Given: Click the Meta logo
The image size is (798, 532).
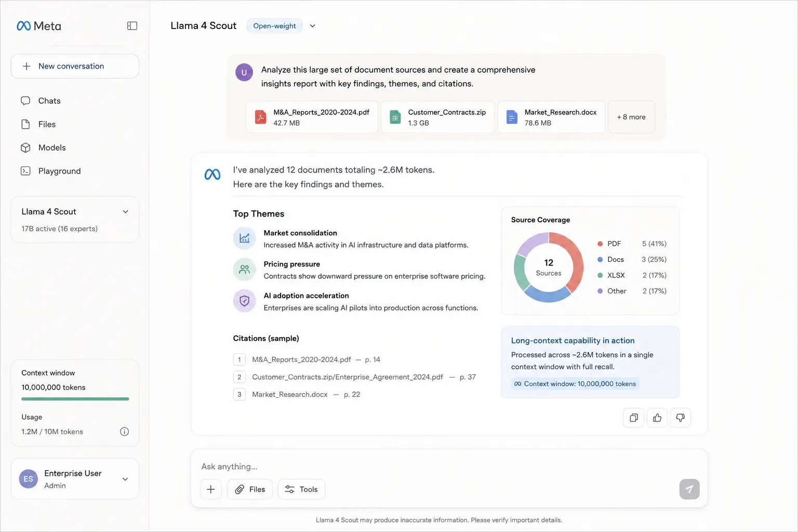Looking at the screenshot, I should click(39, 26).
